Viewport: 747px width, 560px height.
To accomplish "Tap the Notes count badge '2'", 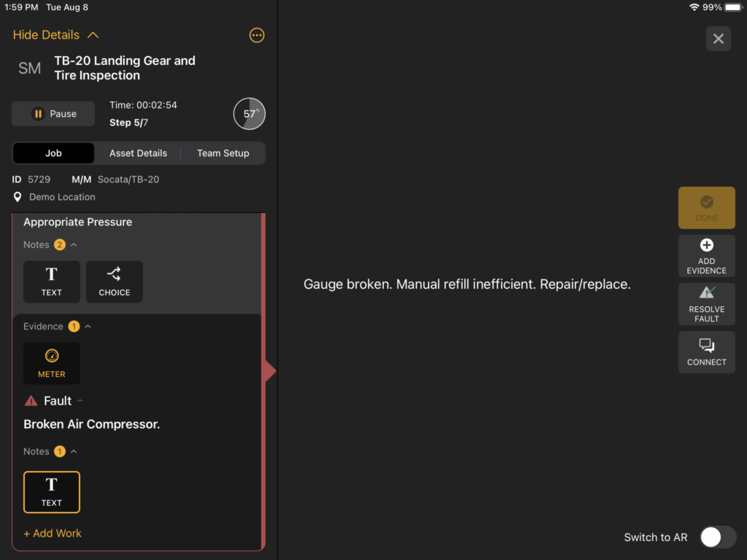I will 60,245.
